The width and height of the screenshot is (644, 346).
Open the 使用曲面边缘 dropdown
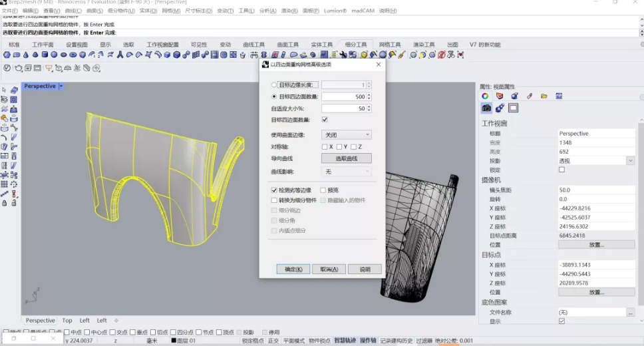tap(347, 135)
